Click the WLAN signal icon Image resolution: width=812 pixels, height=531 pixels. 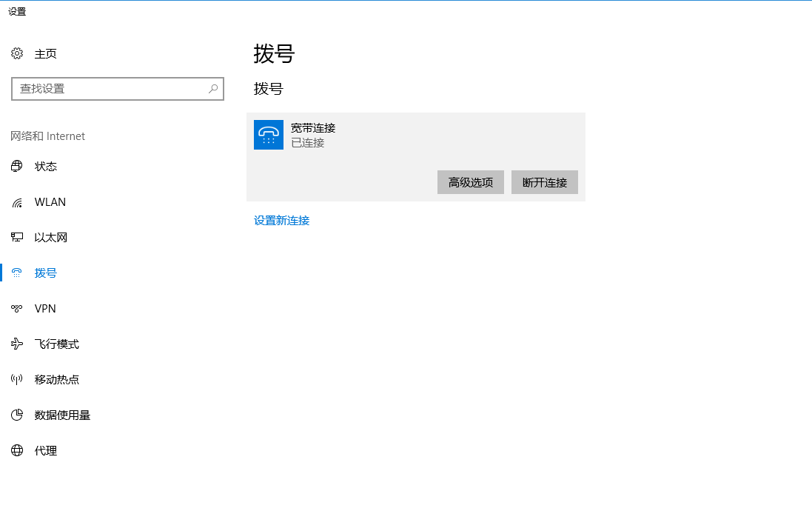click(17, 202)
